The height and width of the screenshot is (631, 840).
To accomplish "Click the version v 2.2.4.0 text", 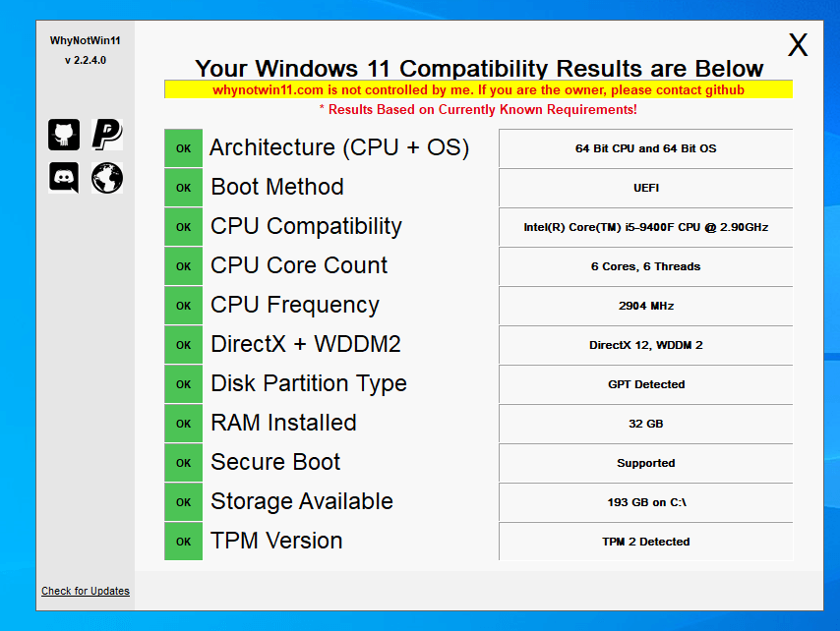I will tap(86, 61).
